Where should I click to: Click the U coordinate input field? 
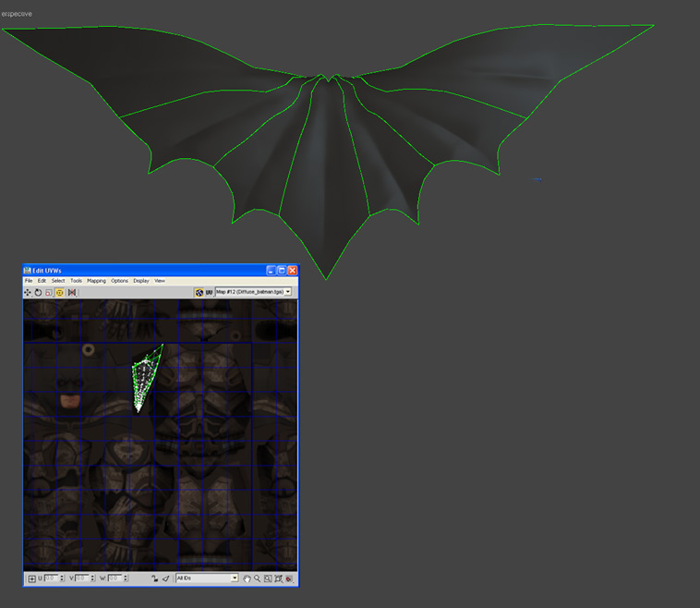[52, 578]
